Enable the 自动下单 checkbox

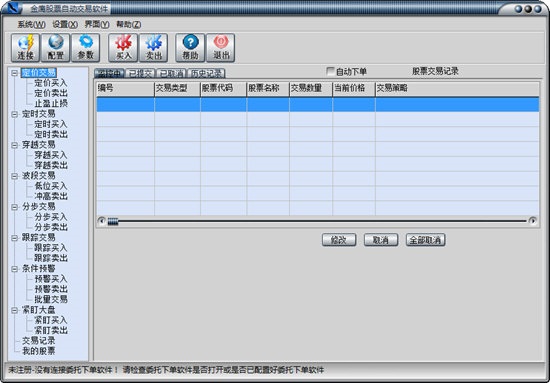coord(330,71)
